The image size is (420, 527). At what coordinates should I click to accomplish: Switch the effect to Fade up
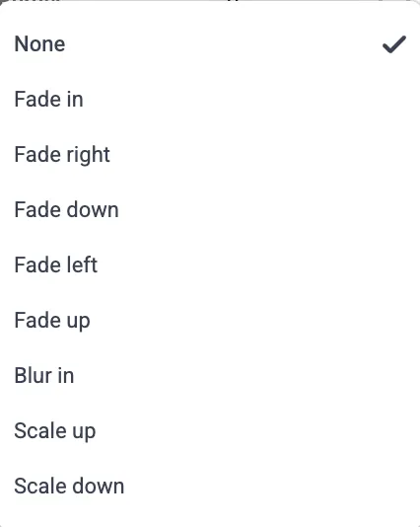(210, 320)
